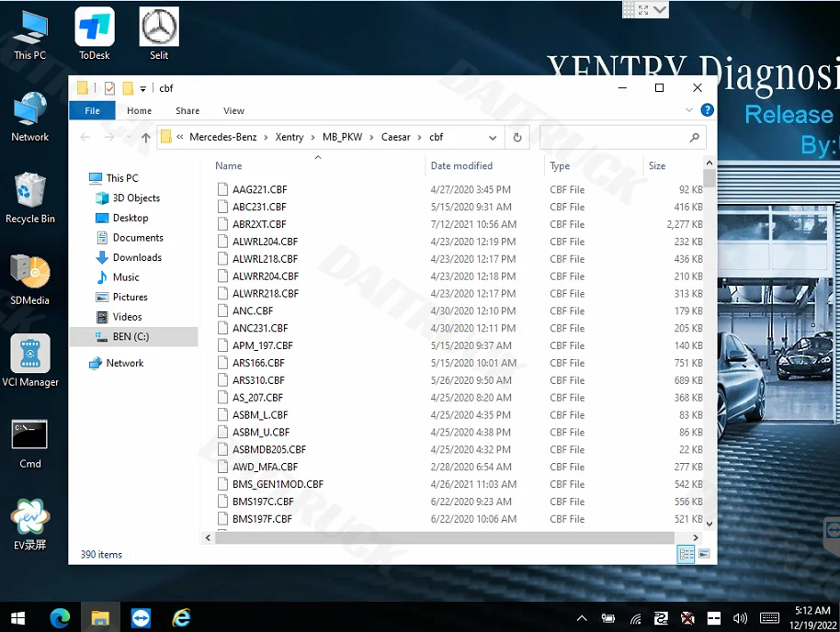Refresh the cbf folder view
The height and width of the screenshot is (632, 840).
pos(517,137)
